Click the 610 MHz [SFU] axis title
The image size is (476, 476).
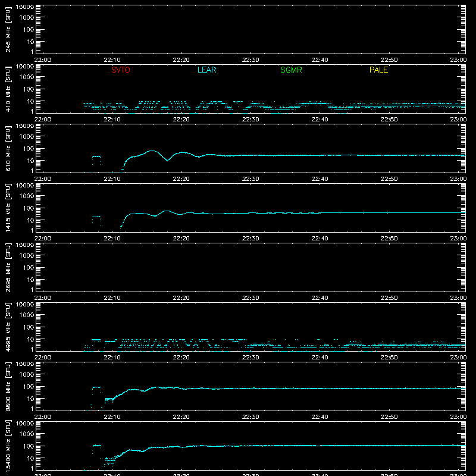pos(8,148)
